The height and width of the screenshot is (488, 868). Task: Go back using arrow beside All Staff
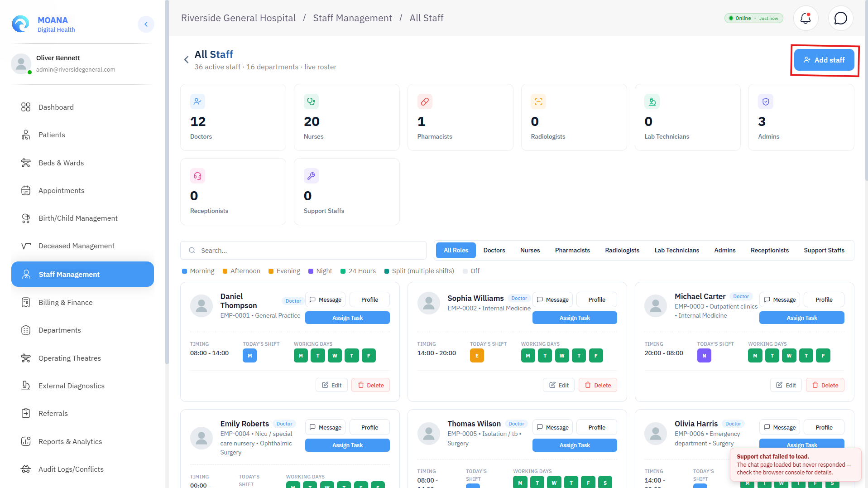click(186, 60)
